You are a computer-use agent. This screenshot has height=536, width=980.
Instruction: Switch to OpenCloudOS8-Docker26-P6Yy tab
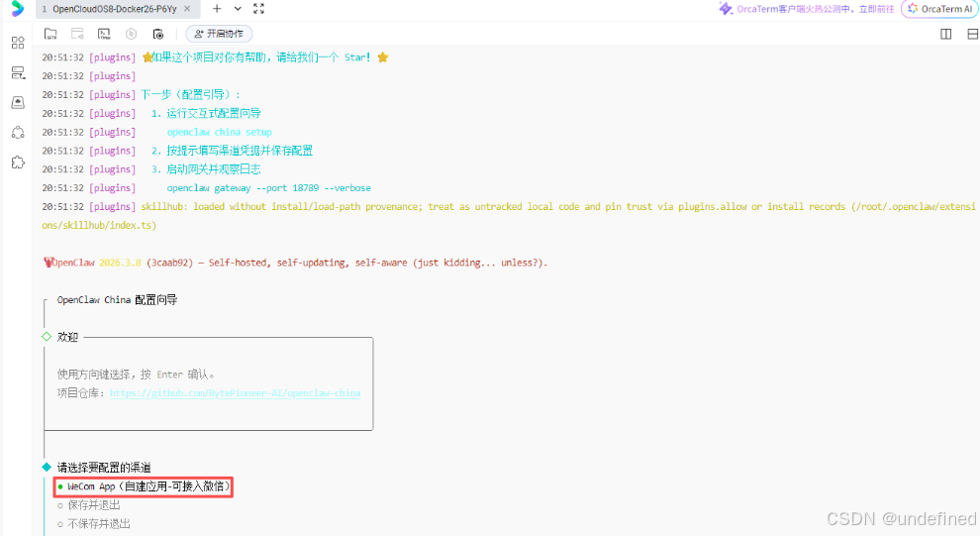115,9
